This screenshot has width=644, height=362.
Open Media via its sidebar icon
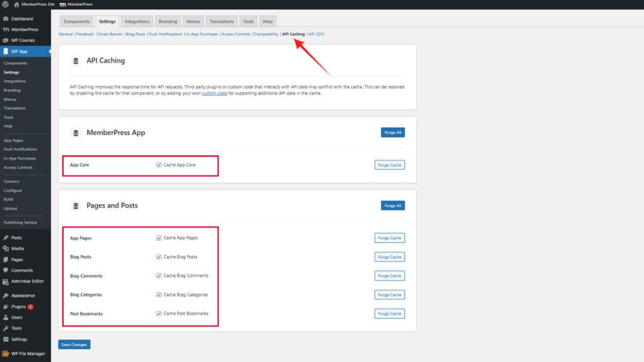pos(5,248)
